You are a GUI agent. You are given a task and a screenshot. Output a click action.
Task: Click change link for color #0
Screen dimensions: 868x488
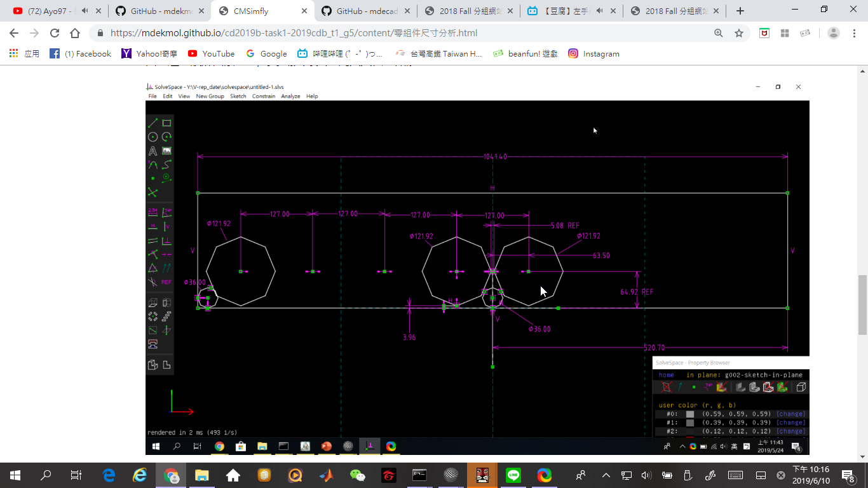[791, 414]
